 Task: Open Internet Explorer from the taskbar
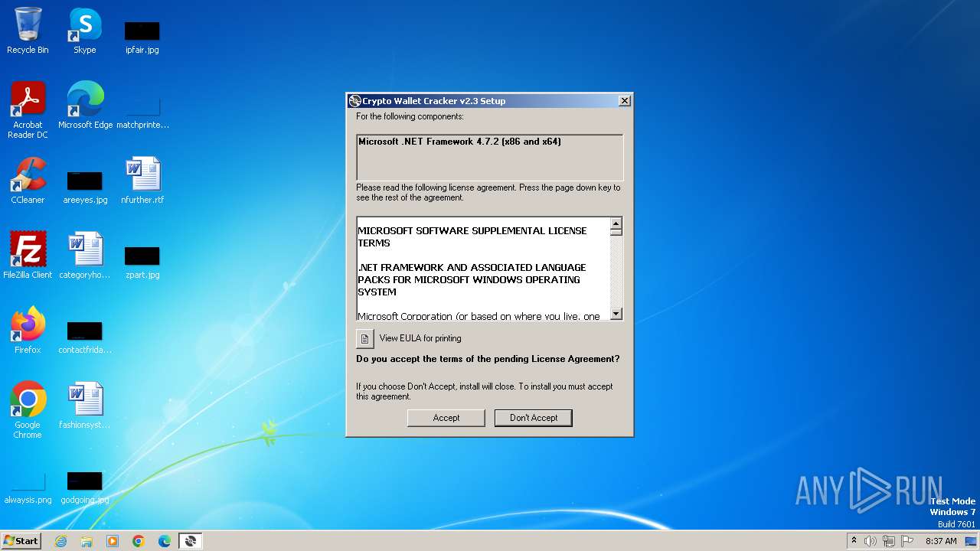tap(60, 541)
